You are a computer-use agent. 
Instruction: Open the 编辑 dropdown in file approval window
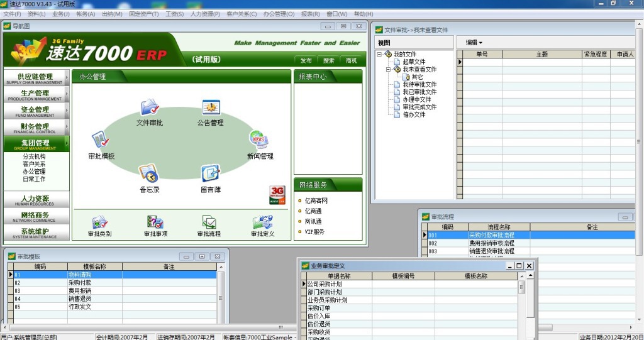[474, 42]
